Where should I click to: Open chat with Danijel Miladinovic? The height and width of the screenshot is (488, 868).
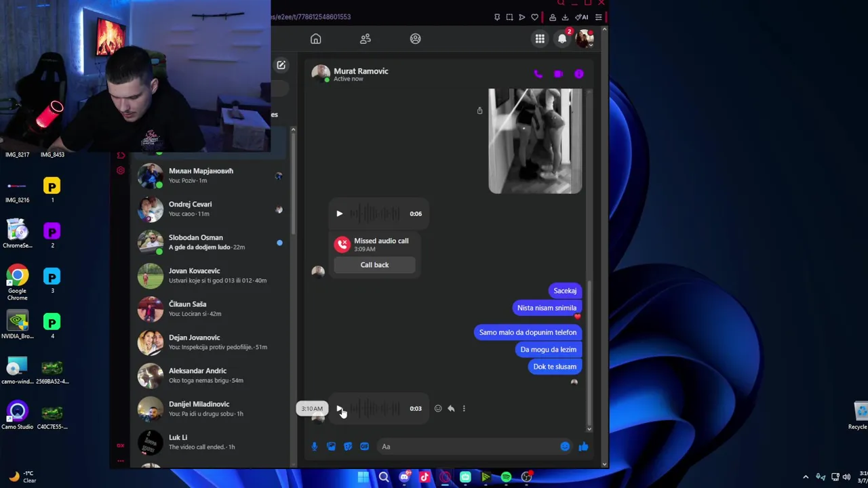pos(210,408)
